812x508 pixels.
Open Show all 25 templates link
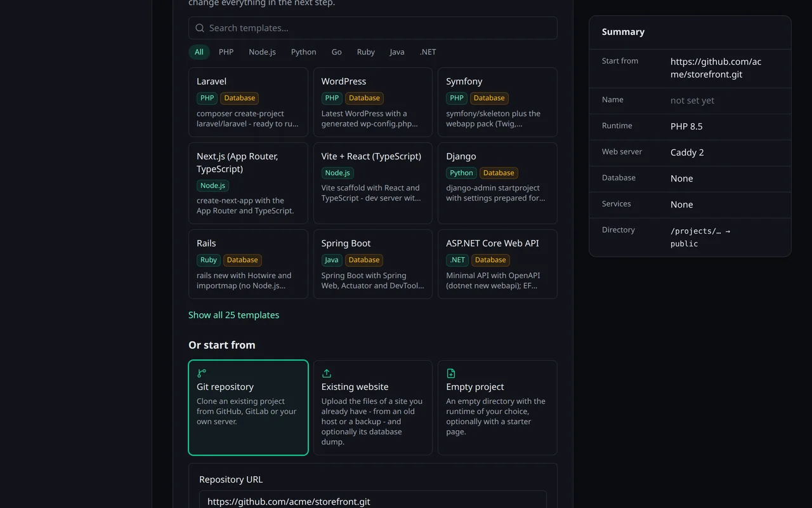pyautogui.click(x=233, y=315)
